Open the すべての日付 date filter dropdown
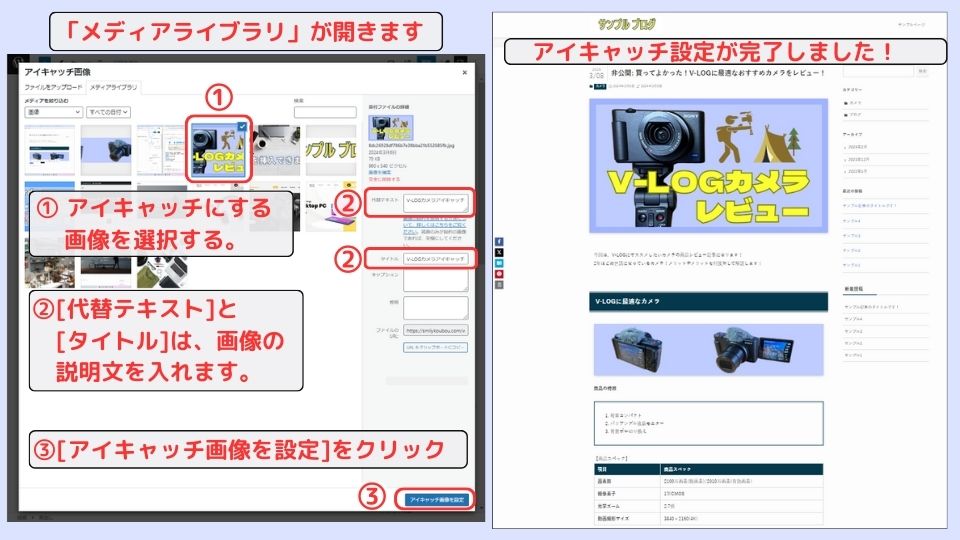960x540 pixels. (108, 112)
